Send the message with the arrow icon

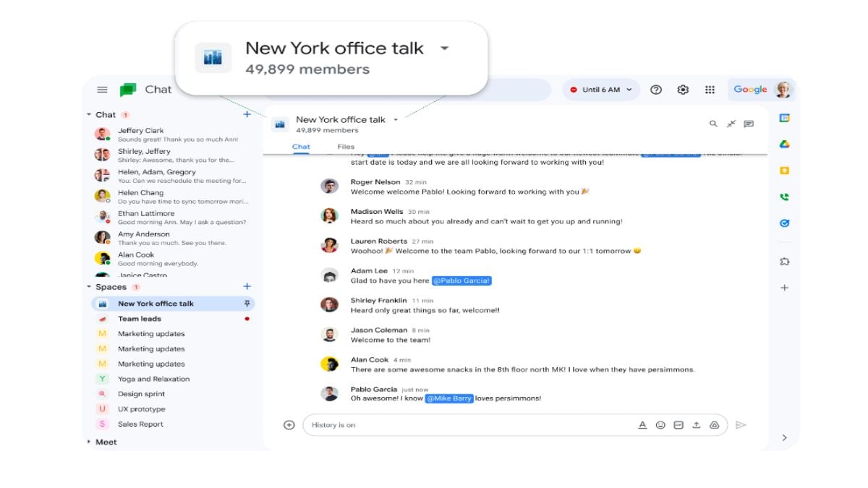pos(741,425)
